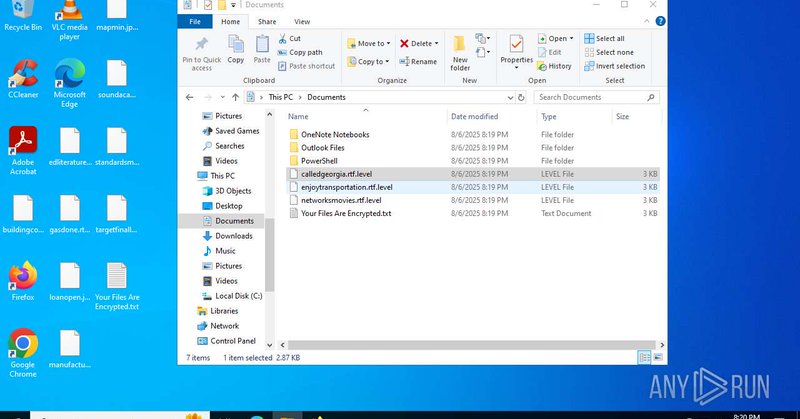Screen dimensions: 800x419
Task: Open recent locations dropdown
Action: 222,97
